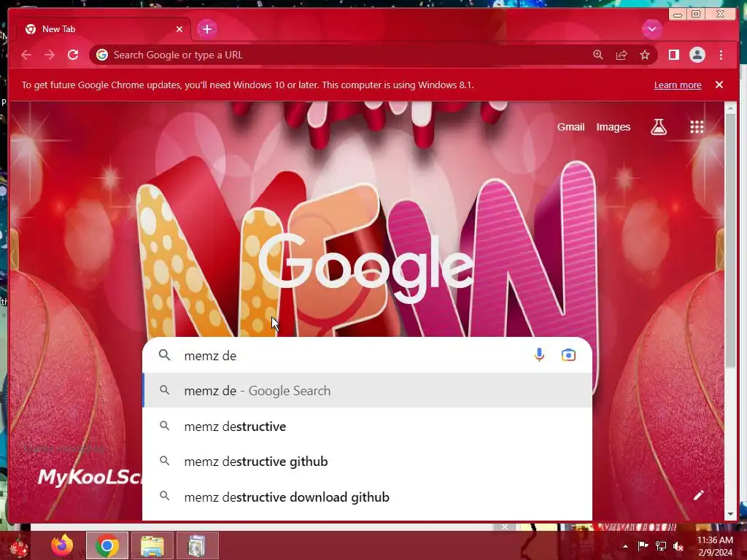Toggle the side panel

click(x=673, y=55)
